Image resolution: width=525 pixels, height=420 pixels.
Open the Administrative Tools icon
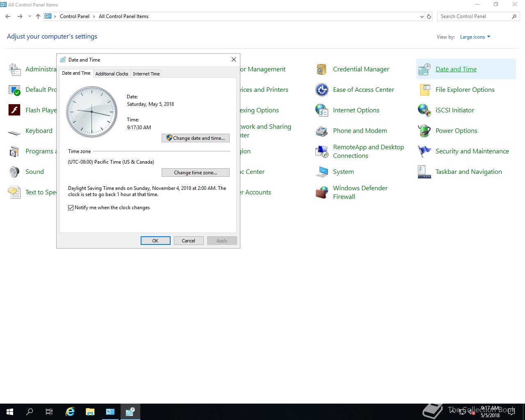tap(14, 69)
